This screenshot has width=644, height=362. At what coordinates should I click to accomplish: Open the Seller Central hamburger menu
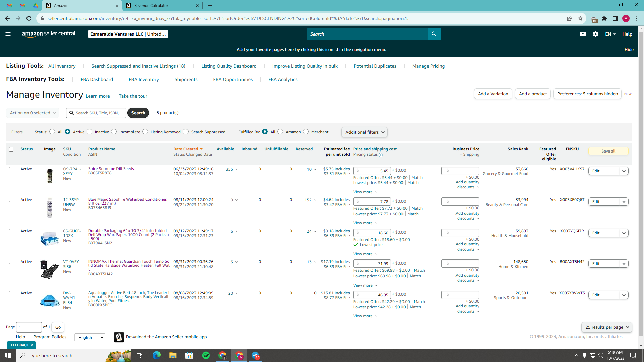coord(8,34)
